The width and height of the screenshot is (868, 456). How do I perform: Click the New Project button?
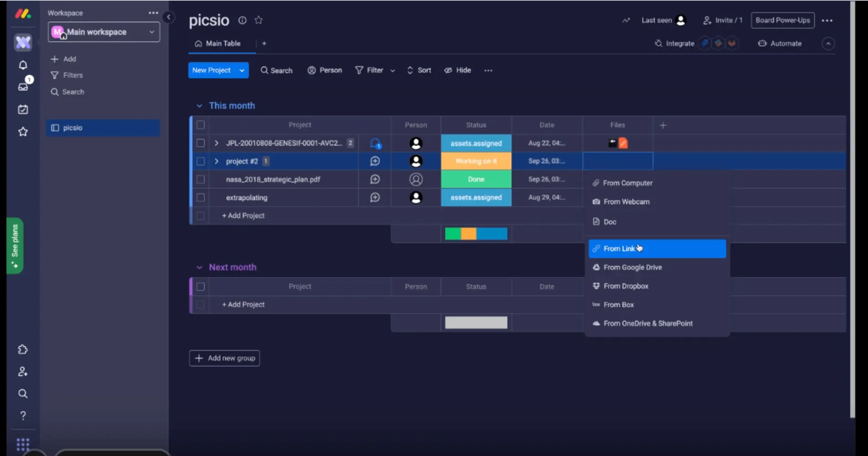(211, 71)
